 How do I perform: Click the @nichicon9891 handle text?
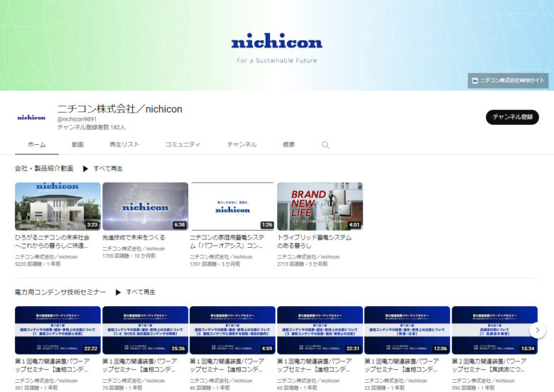77,119
